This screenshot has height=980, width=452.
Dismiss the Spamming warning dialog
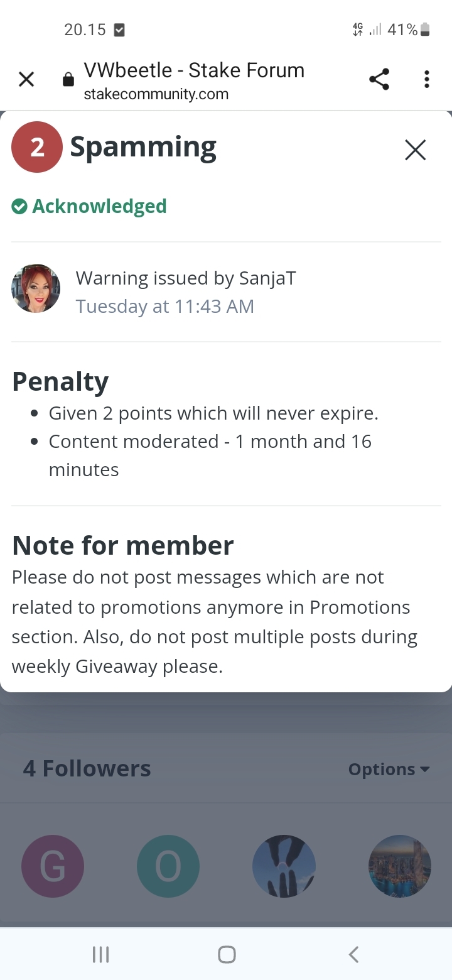[x=415, y=150]
